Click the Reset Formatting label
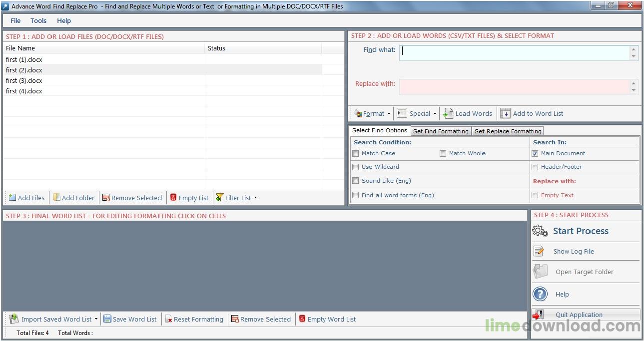This screenshot has width=644, height=341. point(198,320)
